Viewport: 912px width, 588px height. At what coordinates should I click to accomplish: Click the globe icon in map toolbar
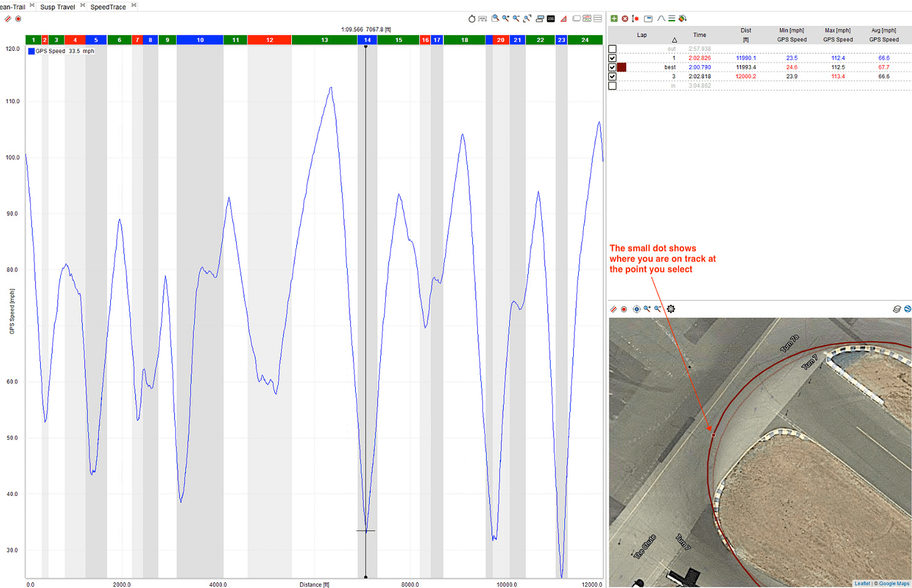(908, 309)
